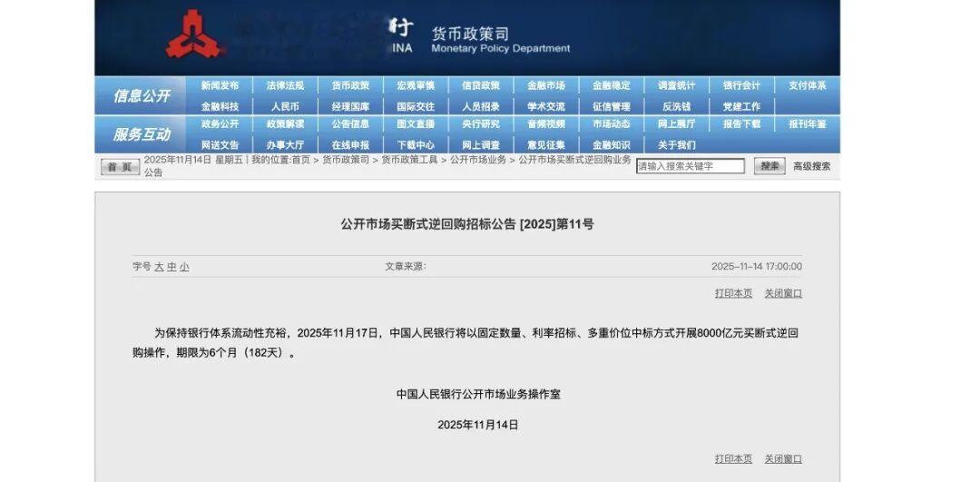
Task: Go to 货币政策 in the navigation bar
Action: coord(350,85)
